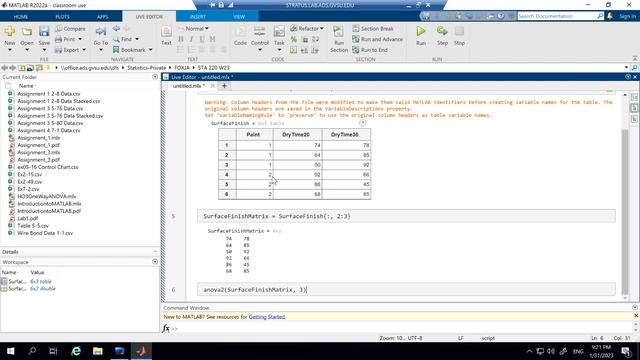Click the Stop icon

click(x=459, y=31)
